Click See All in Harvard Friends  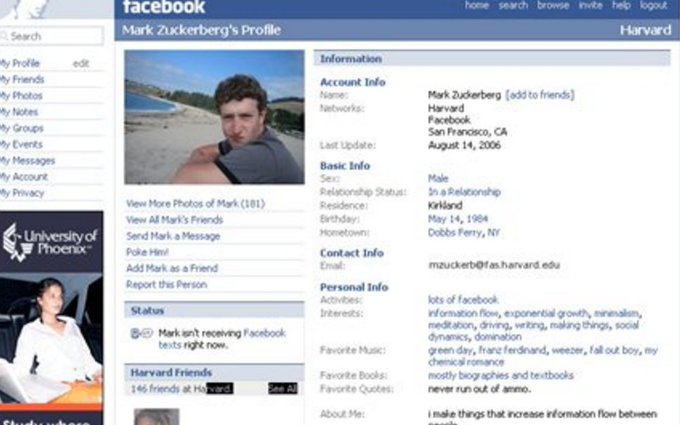(x=282, y=388)
